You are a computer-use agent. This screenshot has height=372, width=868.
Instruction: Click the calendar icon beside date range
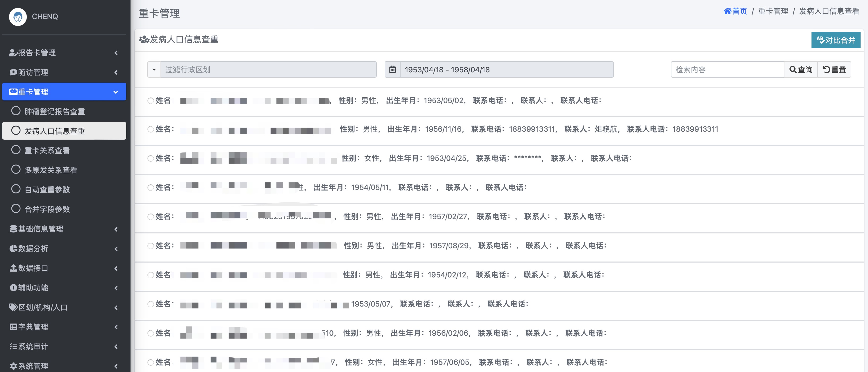click(392, 70)
